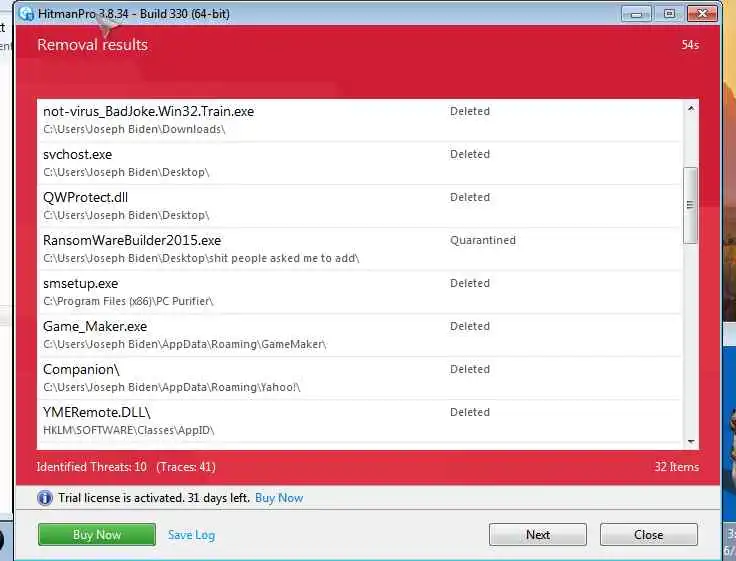
Task: Select the smsetup.exe result row
Action: coord(359,292)
